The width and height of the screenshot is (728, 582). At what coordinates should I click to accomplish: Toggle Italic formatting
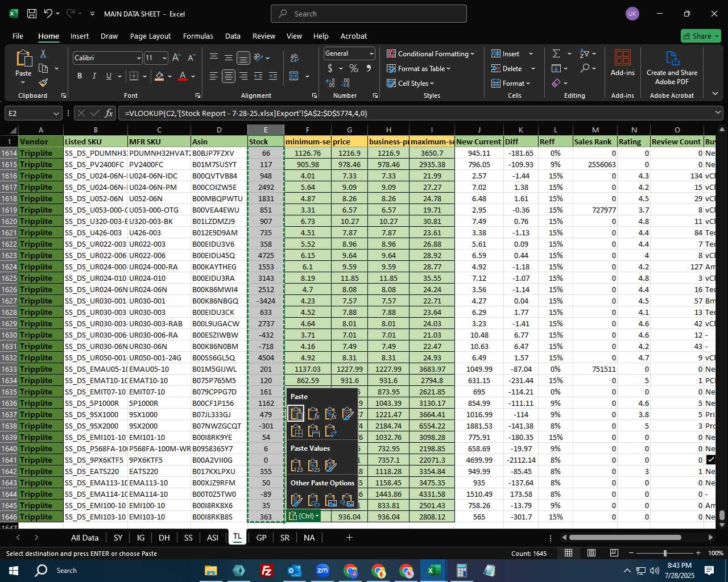tap(94, 76)
